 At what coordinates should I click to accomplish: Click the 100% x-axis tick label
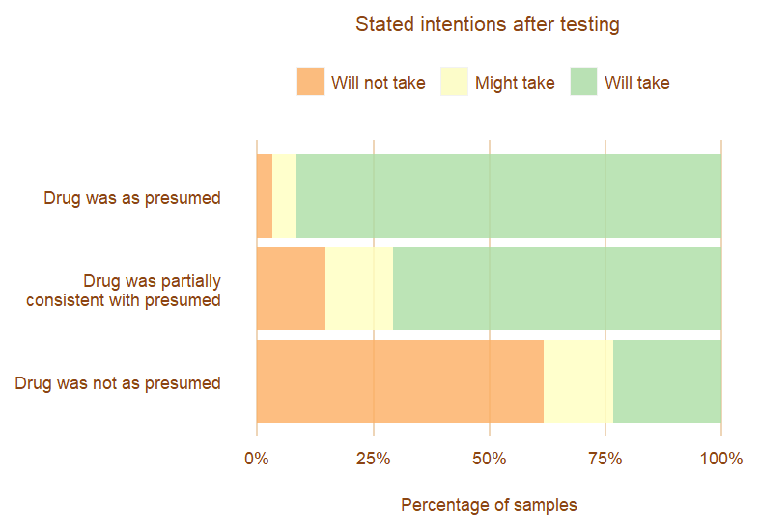click(720, 459)
